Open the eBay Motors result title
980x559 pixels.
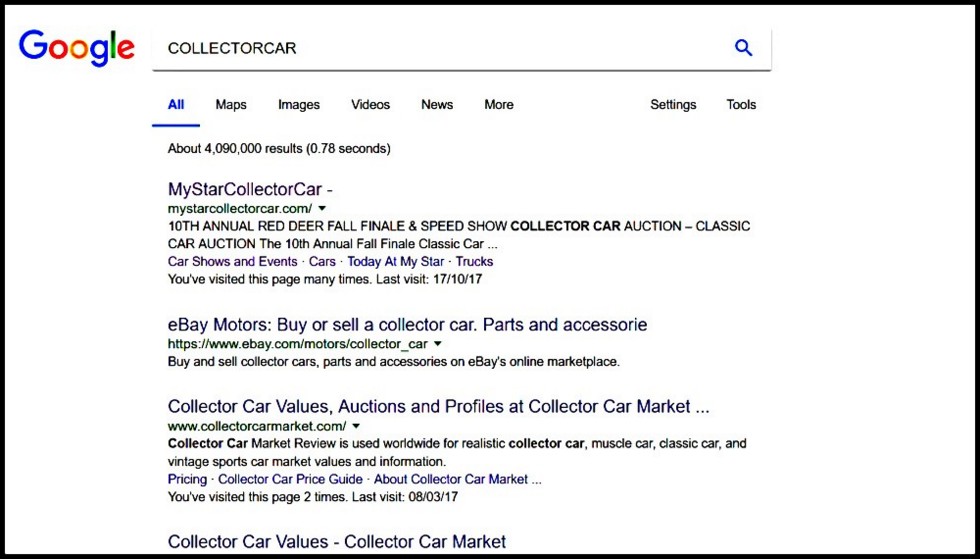click(408, 325)
